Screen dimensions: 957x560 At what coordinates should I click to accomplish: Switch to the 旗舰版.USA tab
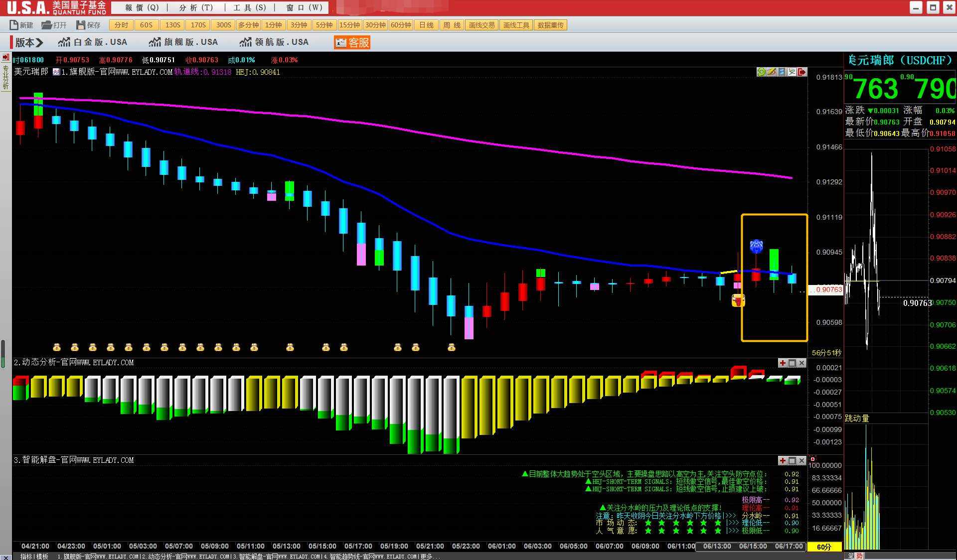pos(183,42)
